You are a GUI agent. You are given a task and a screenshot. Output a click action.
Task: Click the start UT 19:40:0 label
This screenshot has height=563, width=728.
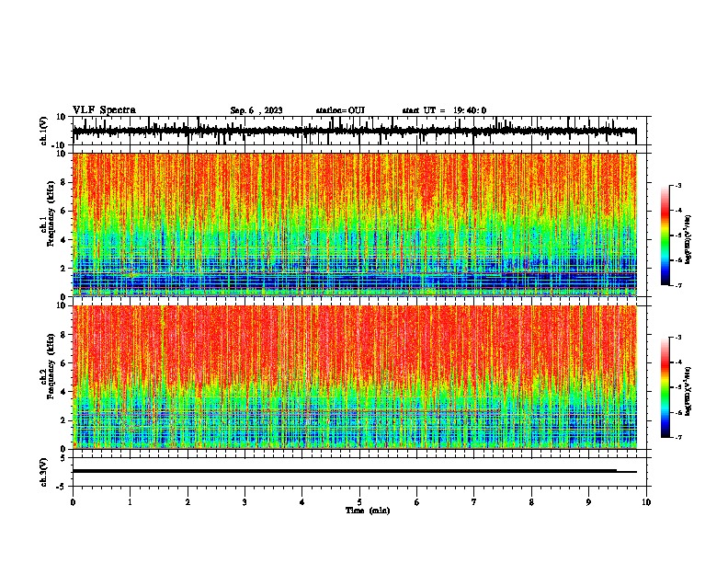(444, 110)
